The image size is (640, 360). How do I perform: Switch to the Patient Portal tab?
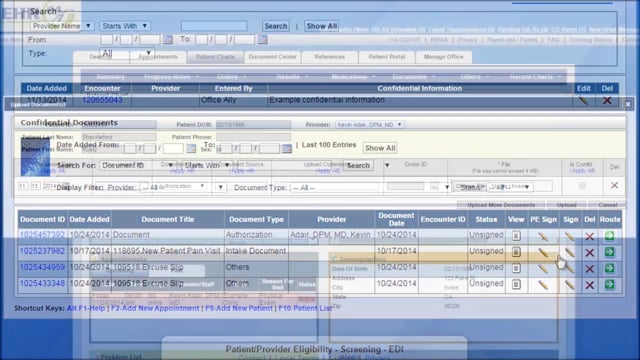(387, 57)
